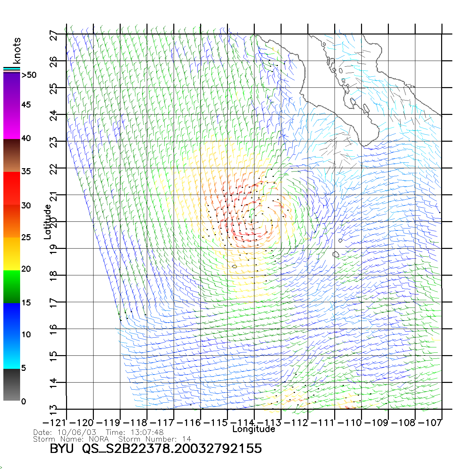Viewport: 476px width, 469px height.
Task: Click the 'Latitude' axis title
Action: [x=48, y=222]
